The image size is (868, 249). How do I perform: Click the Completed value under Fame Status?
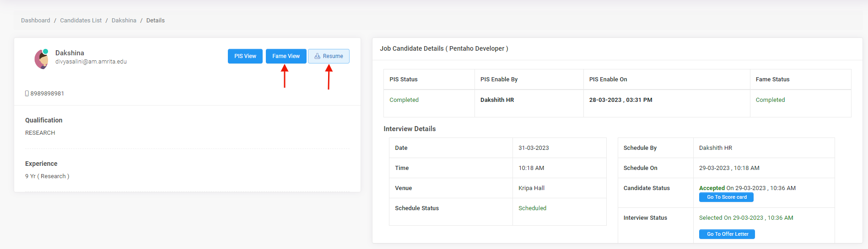click(770, 100)
